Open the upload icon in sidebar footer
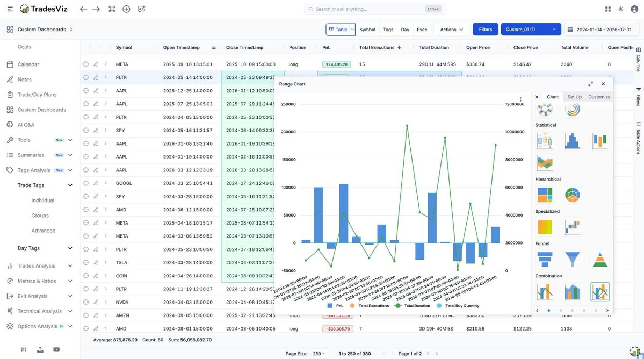 [40, 349]
